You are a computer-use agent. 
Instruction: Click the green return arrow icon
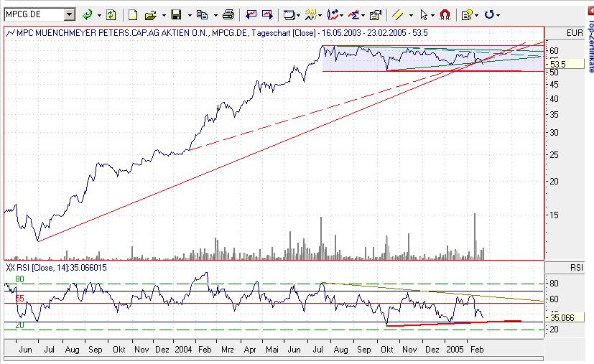coord(88,15)
